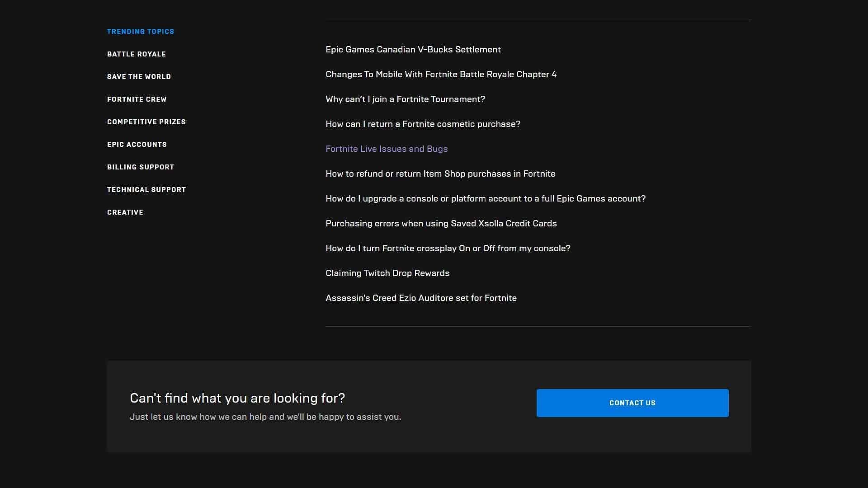The image size is (868, 488).
Task: Select Why can't I join a Fortnite Tournament
Action: [x=406, y=99]
